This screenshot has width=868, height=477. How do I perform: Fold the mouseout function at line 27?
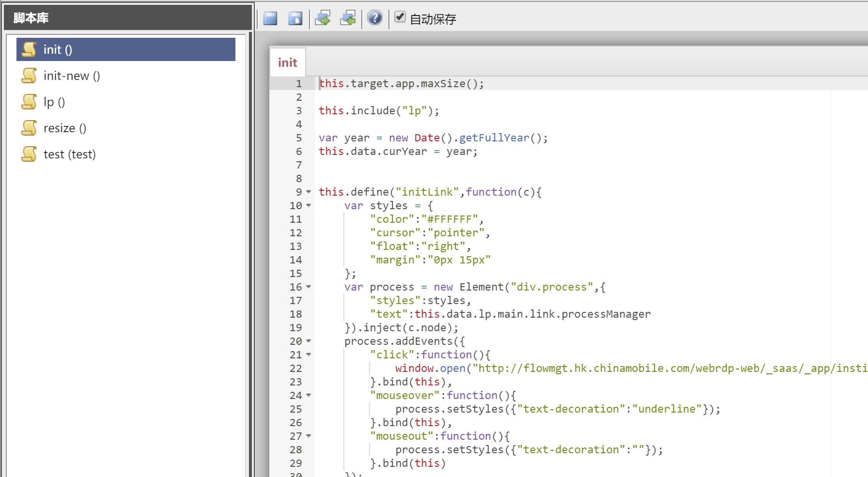tap(309, 436)
